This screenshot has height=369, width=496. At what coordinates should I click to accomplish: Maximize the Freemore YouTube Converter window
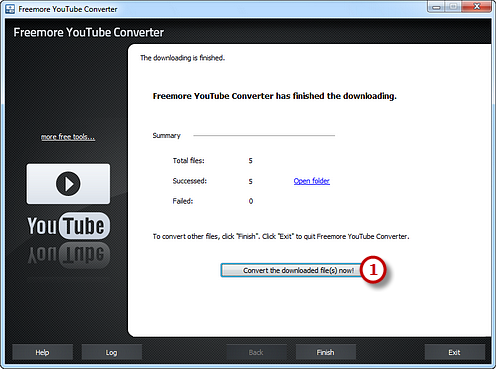coord(453,7)
